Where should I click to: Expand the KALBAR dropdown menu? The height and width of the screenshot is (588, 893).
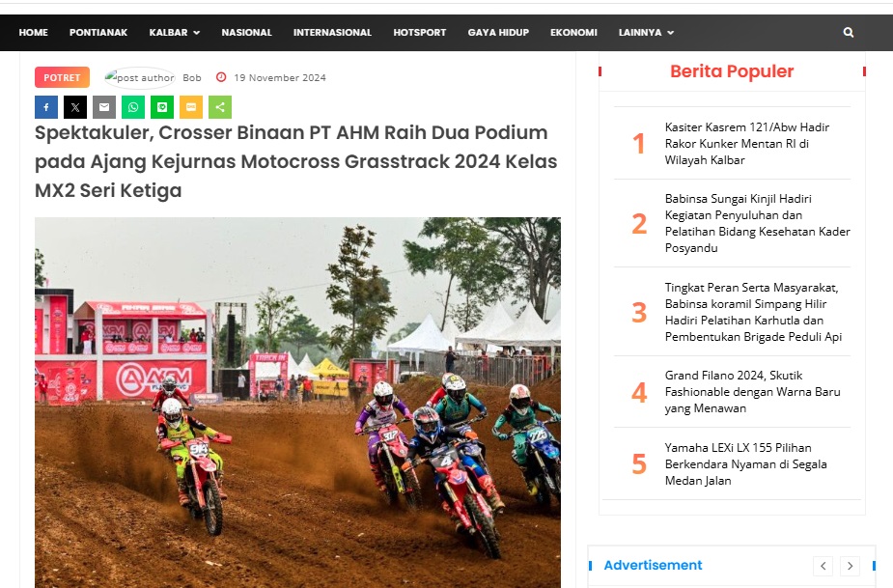(x=175, y=33)
